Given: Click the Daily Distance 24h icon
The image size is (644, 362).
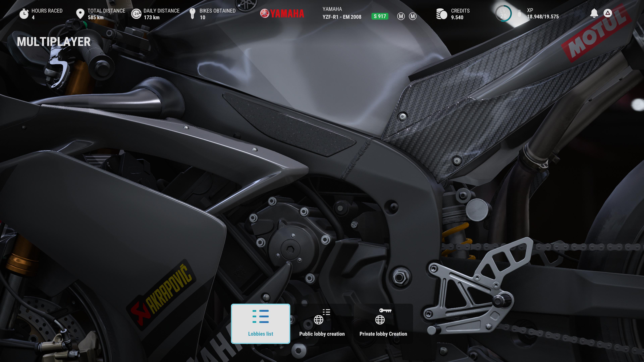Looking at the screenshot, I should (x=136, y=14).
